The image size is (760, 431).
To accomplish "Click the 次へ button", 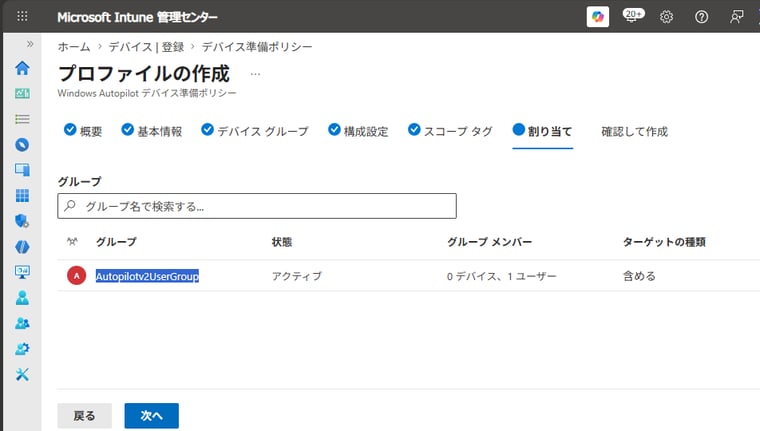I will click(151, 415).
